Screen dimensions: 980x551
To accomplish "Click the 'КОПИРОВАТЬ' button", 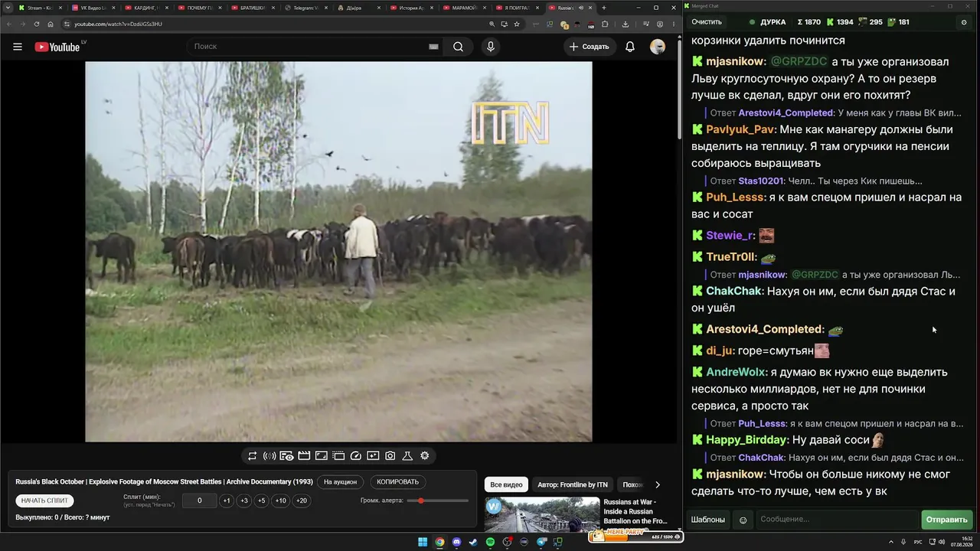I will (398, 482).
